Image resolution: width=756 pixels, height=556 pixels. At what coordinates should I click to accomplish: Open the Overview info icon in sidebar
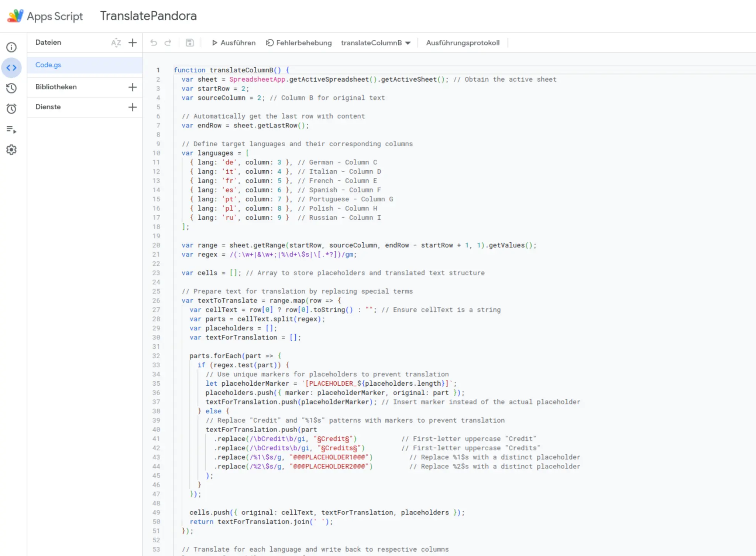tap(11, 47)
